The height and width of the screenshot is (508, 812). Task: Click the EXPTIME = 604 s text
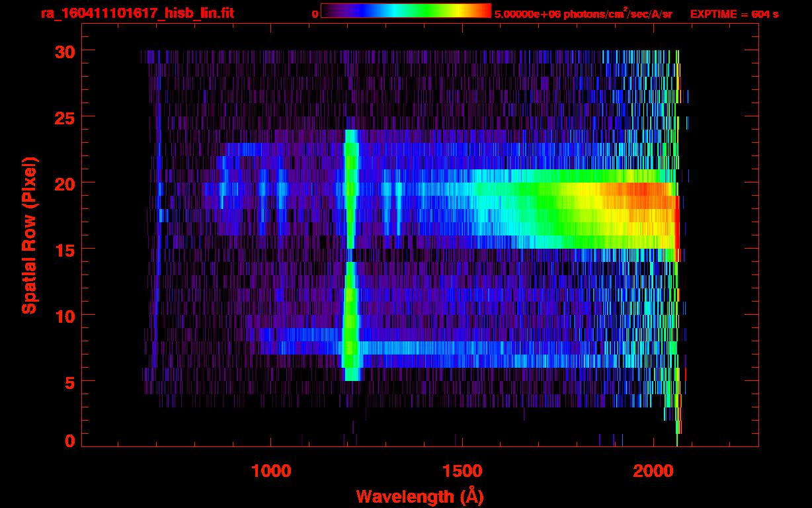(x=734, y=14)
